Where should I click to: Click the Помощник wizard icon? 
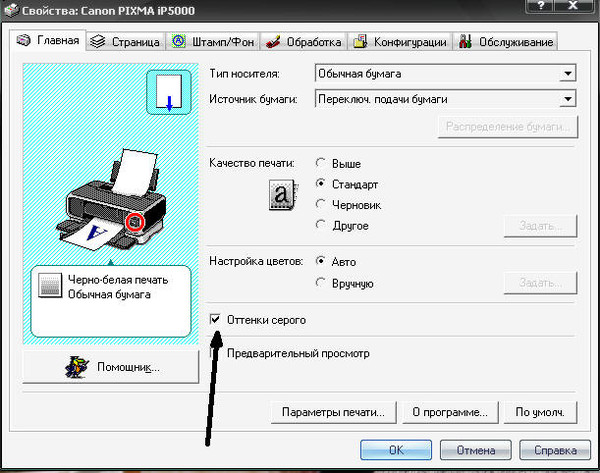pos(77,367)
